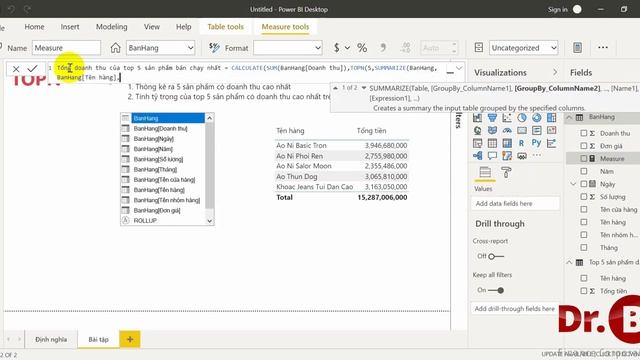
Task: Select the Scatter chart visual
Action: (507, 118)
